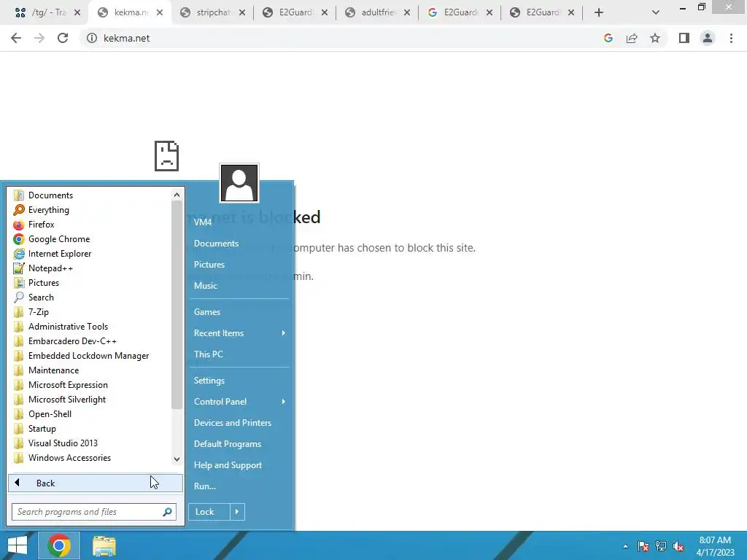Click search magnifier in start menu
The width and height of the screenshot is (747, 560).
point(167,512)
